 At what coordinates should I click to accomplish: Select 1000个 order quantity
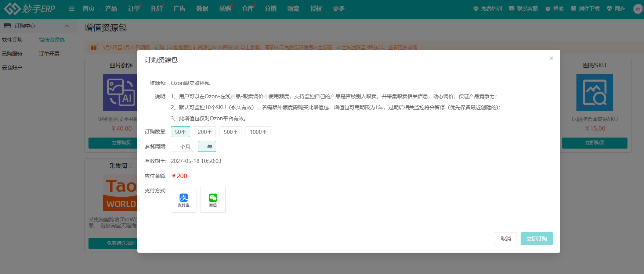coord(258,132)
